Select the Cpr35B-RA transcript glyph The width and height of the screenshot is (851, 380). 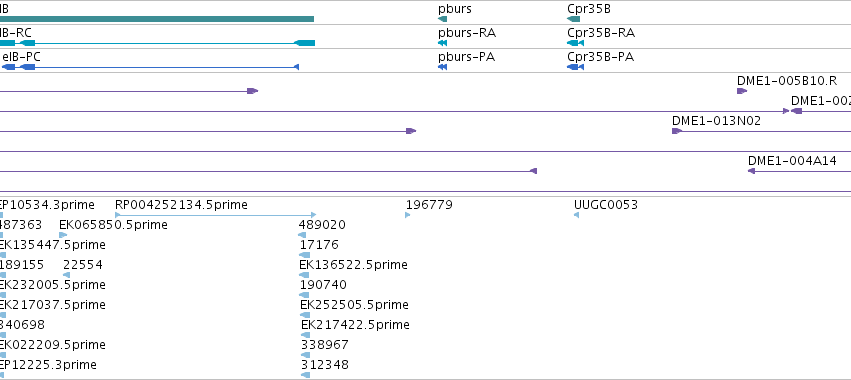coord(575,43)
